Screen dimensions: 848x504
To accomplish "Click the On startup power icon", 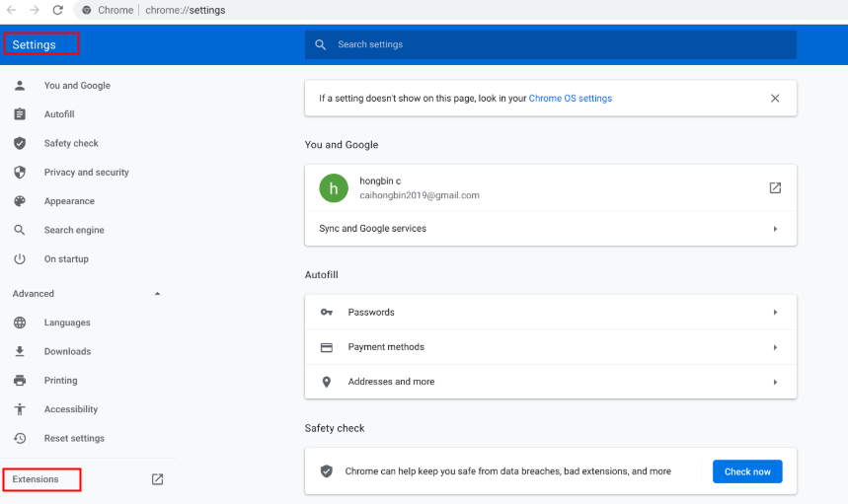I will (20, 259).
